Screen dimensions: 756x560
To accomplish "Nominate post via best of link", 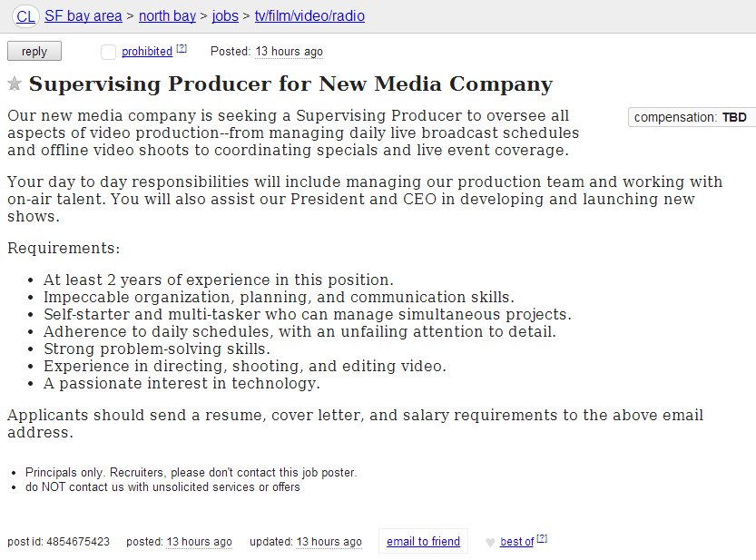I will [x=517, y=542].
